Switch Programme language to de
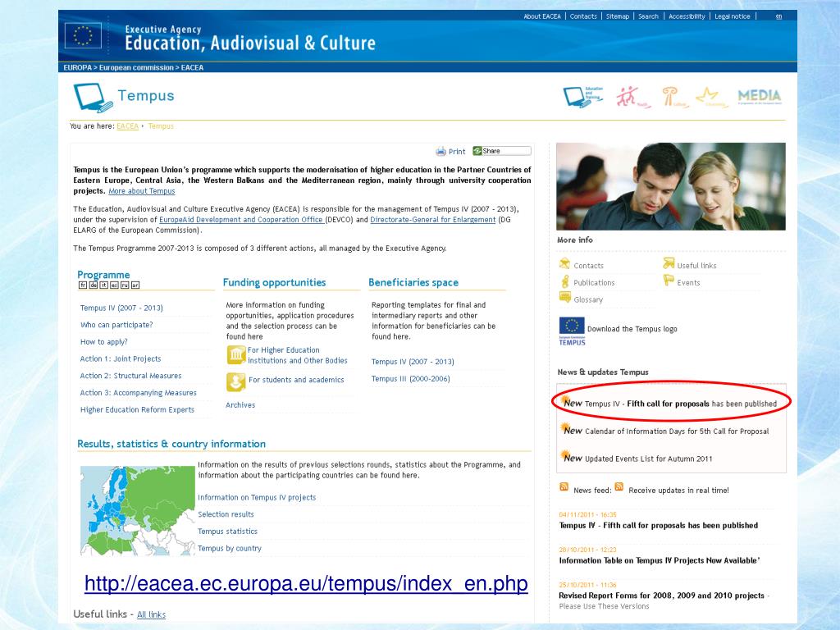 coord(94,285)
